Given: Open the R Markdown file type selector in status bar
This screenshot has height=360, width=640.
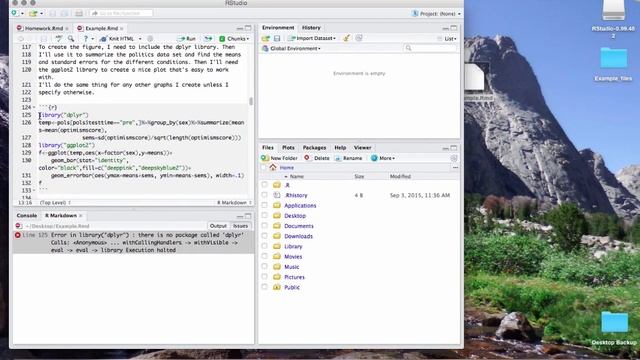Looking at the screenshot, I should (x=234, y=202).
